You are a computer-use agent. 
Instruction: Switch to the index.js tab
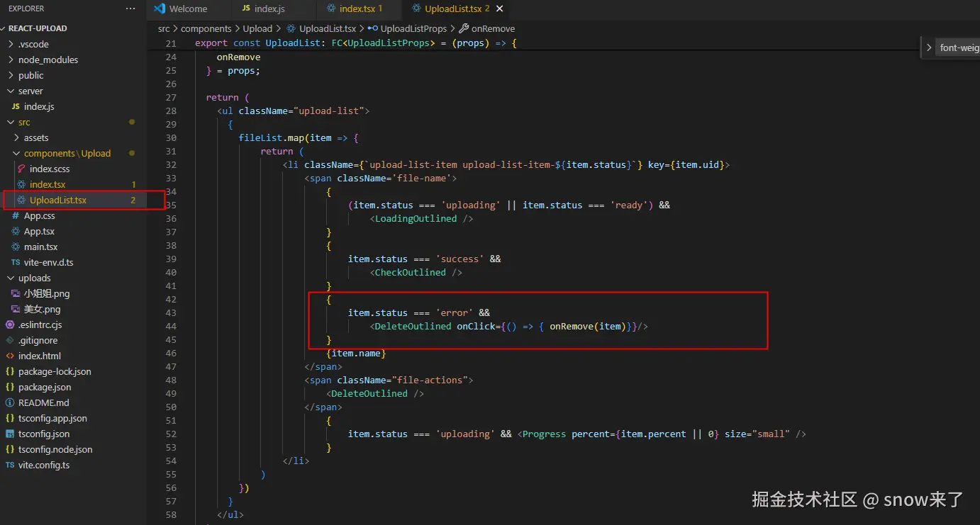click(x=269, y=9)
